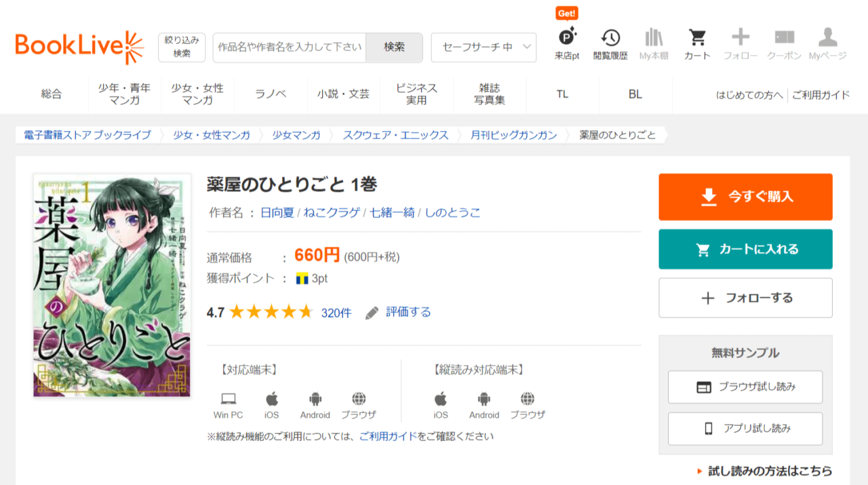Open the 絞り込み検索 filter options
The height and width of the screenshot is (485, 868).
point(182,47)
